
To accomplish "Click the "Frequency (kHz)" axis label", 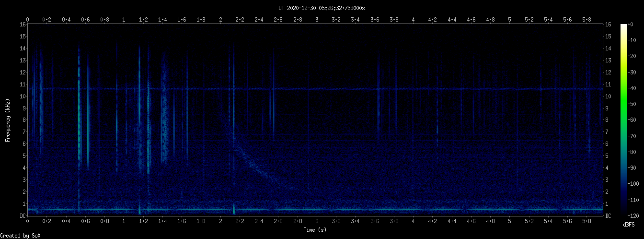I will coord(8,120).
